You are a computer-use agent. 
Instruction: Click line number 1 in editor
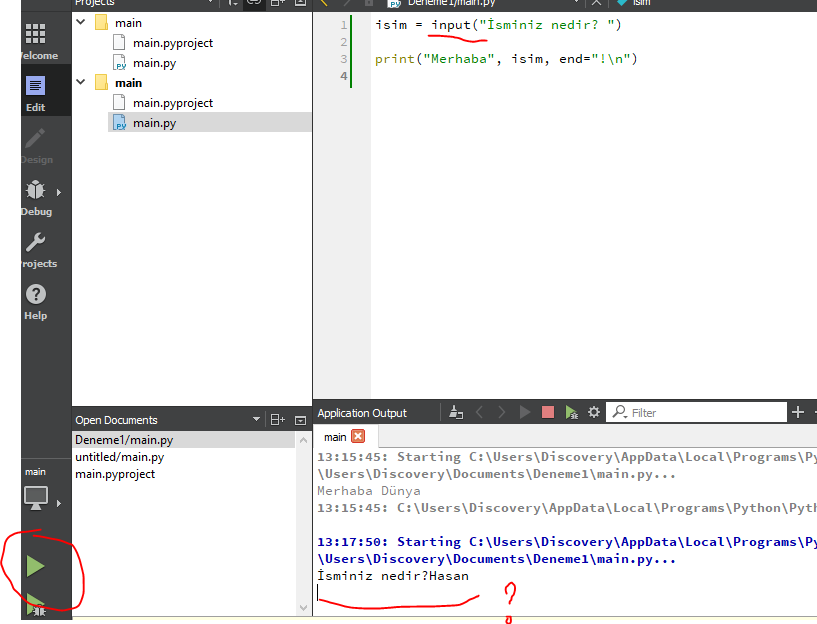[343, 24]
